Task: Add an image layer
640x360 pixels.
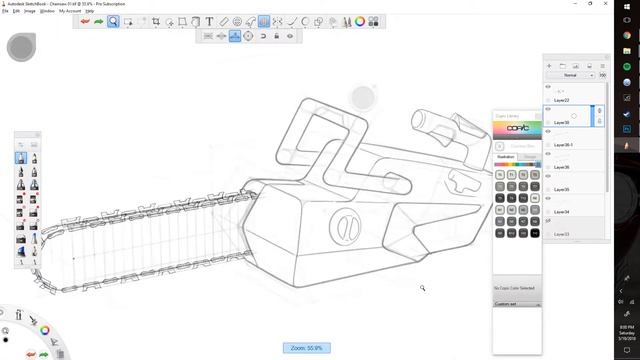Action: tap(576, 66)
